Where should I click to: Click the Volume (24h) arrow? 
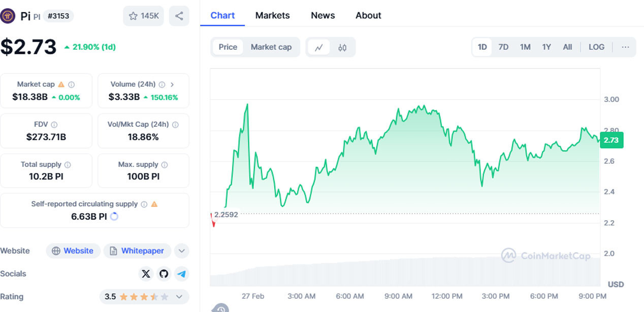click(172, 85)
